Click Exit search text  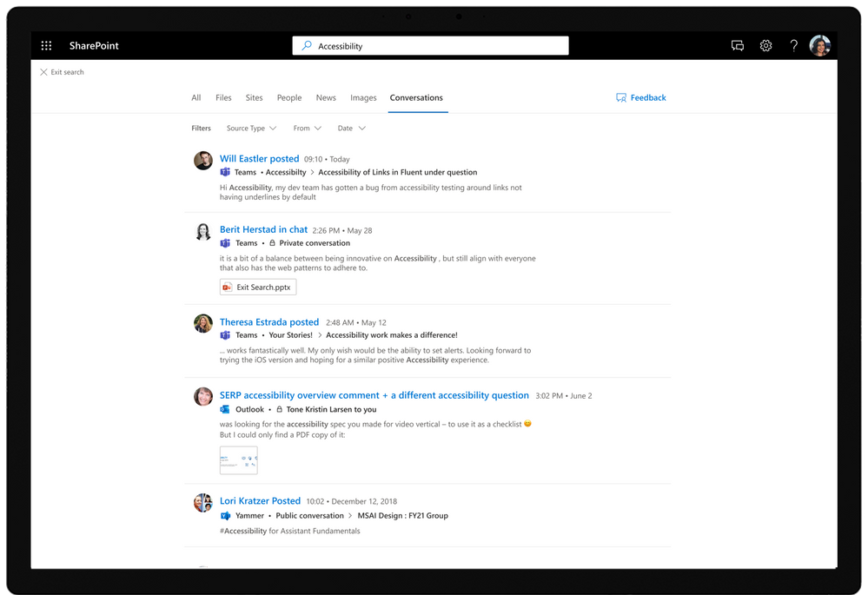pos(68,72)
